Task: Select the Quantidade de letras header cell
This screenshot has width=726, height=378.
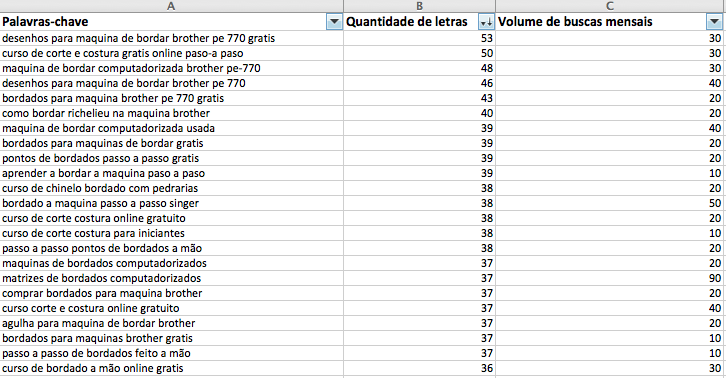Action: pyautogui.click(x=419, y=22)
